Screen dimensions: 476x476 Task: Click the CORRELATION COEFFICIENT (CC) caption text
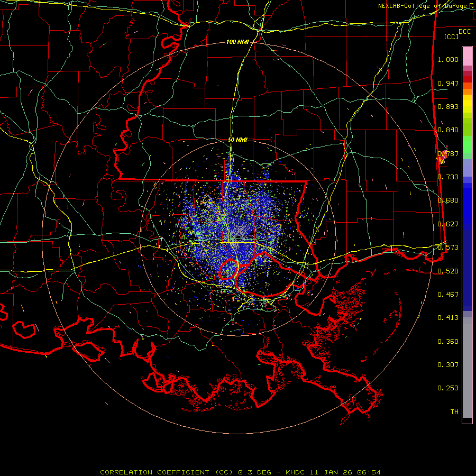(167, 472)
